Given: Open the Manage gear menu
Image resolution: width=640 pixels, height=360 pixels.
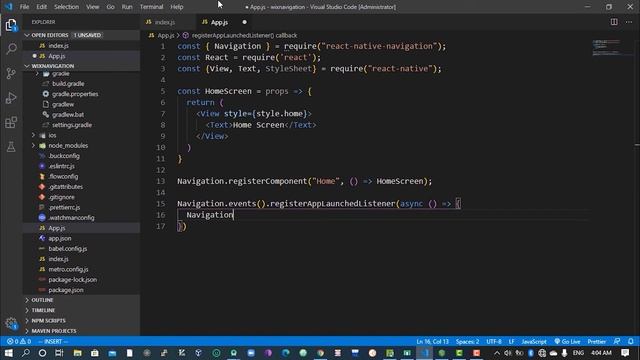Looking at the screenshot, I should pyautogui.click(x=11, y=324).
